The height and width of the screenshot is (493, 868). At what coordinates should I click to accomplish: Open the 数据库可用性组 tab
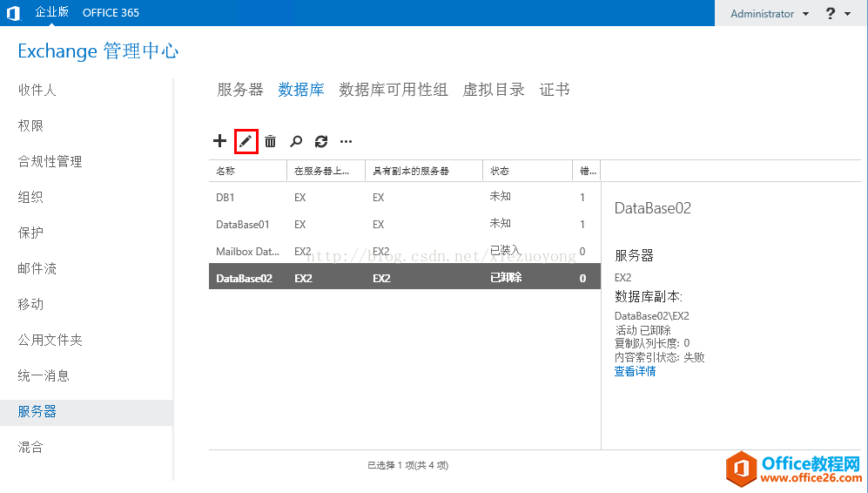(393, 89)
